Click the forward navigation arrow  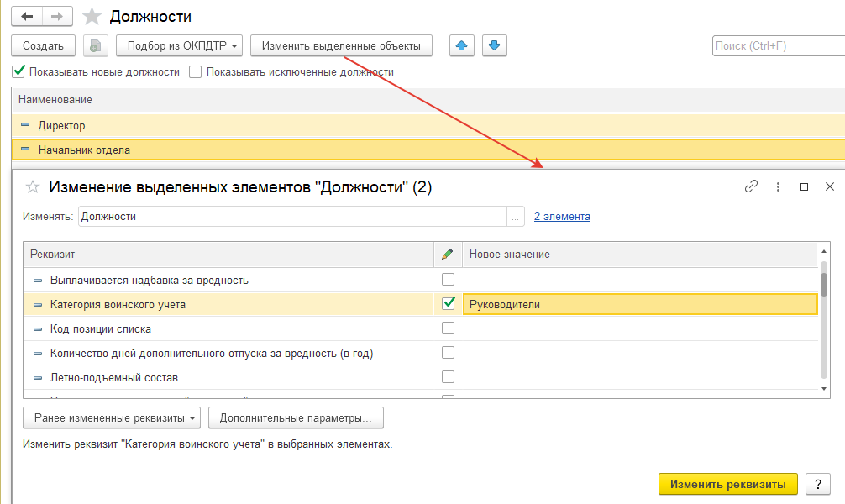[56, 16]
